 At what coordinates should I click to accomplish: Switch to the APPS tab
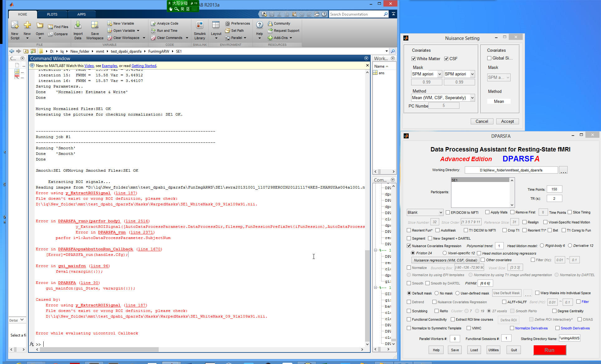coord(81,14)
